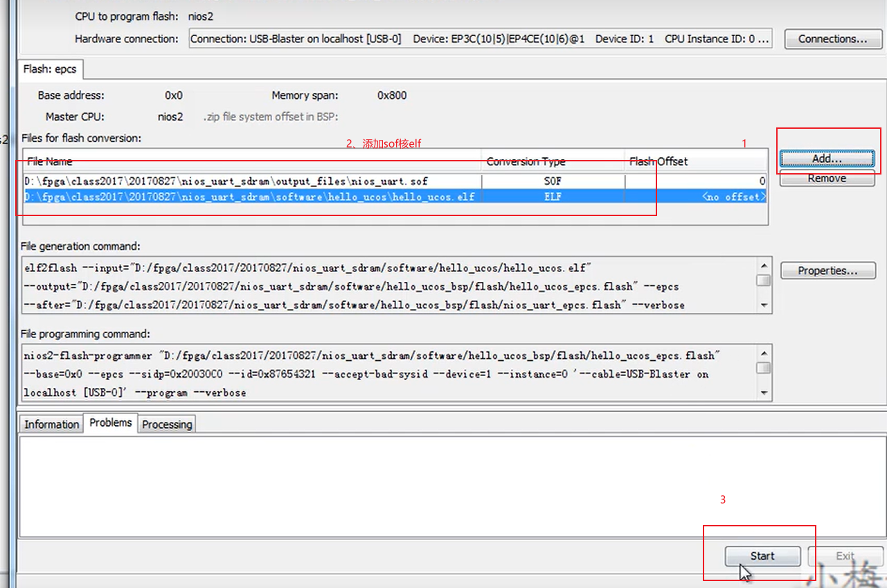Remove the selected file
Viewport: 887px width, 588px height.
coord(827,178)
